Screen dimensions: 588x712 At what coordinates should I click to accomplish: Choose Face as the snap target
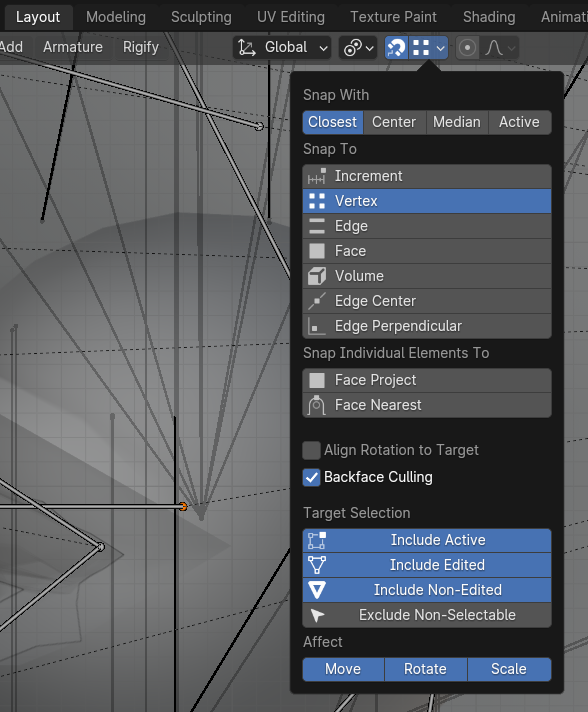(427, 251)
